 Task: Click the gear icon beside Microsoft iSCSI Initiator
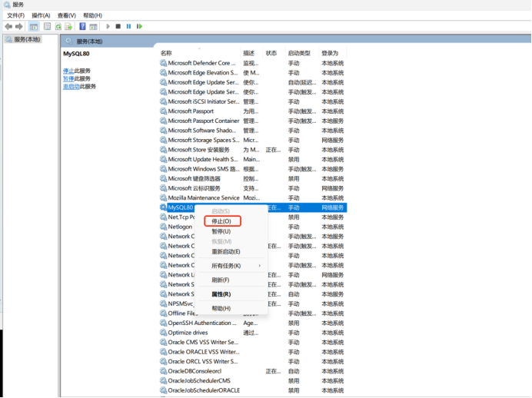tap(163, 101)
